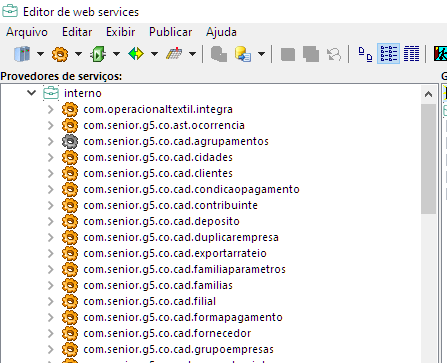Select com.senior.g5.co.cad.deposito

click(x=161, y=221)
